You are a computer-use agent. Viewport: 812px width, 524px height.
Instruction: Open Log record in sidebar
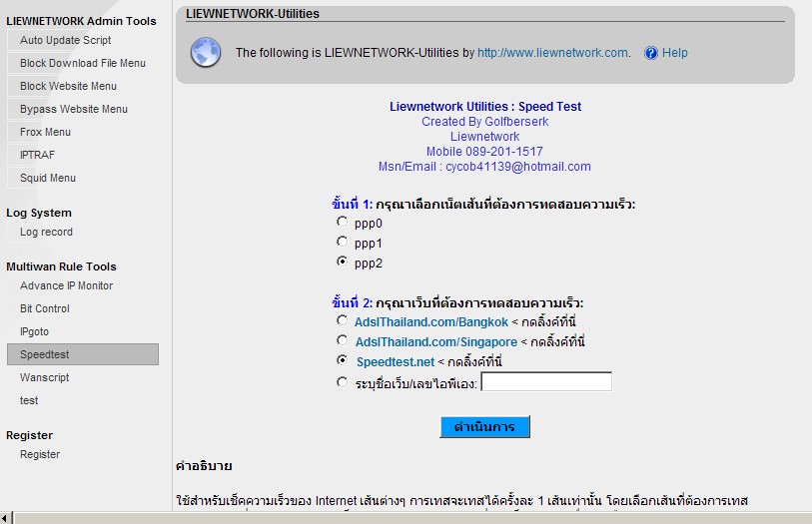tap(46, 232)
